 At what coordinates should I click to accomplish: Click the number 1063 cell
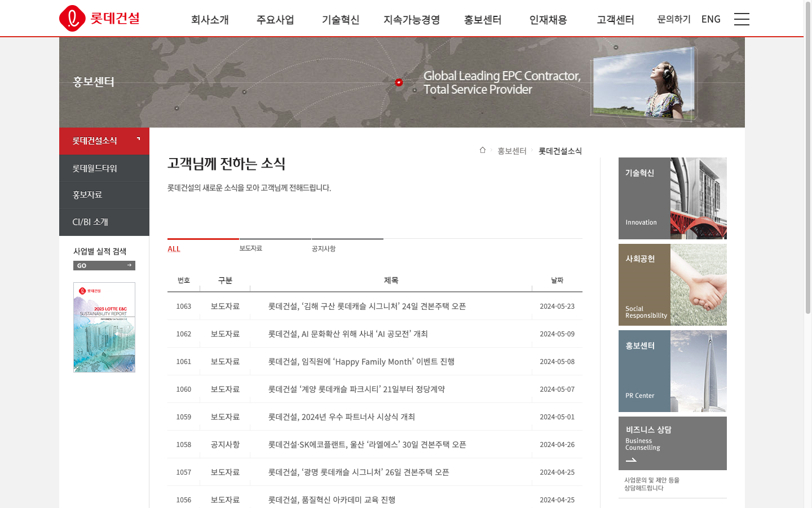(x=184, y=306)
